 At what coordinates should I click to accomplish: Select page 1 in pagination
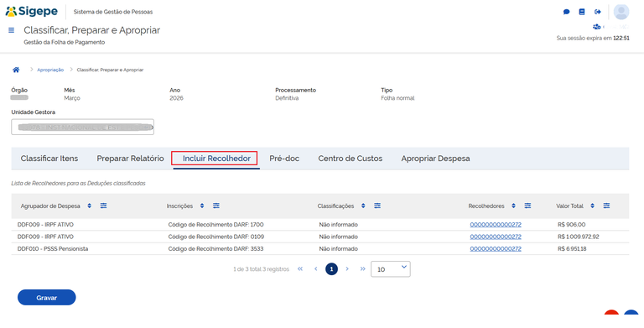tap(331, 268)
